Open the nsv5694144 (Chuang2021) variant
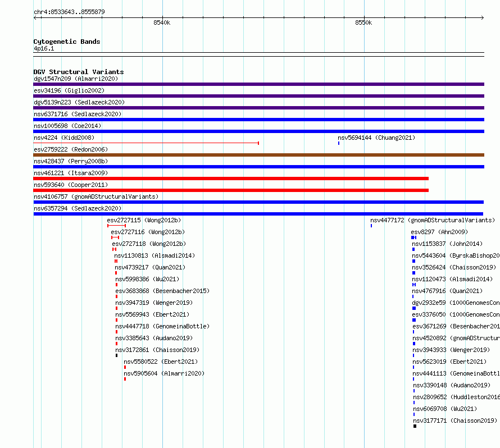 tap(376, 138)
